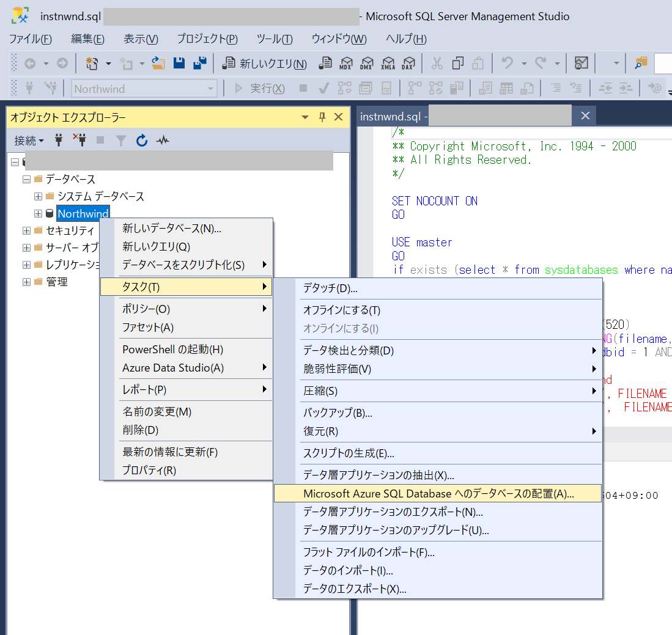Click the Disconnect plug icon
This screenshot has height=635, width=672.
tap(79, 140)
